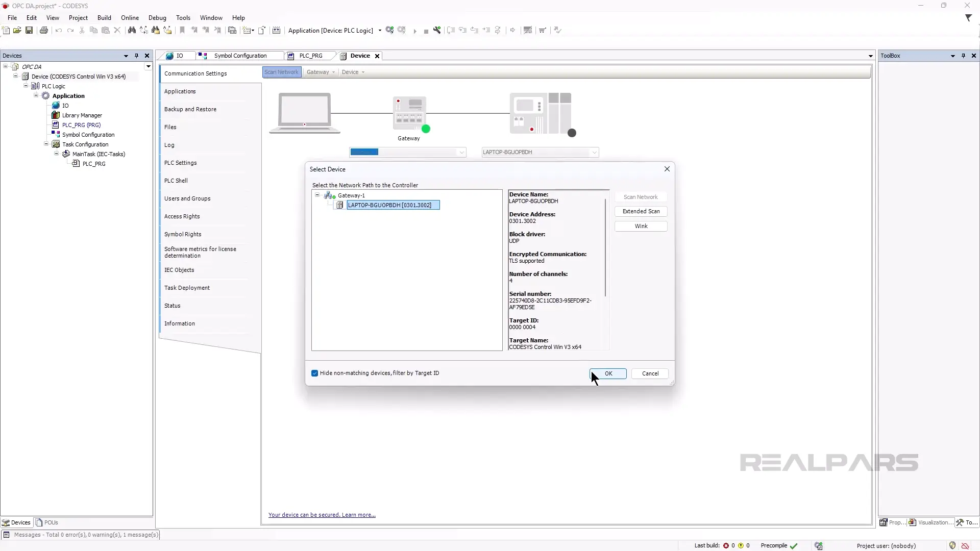Viewport: 980px width, 551px height.
Task: Click the PLC controller icon in the diagram
Action: coord(541,113)
